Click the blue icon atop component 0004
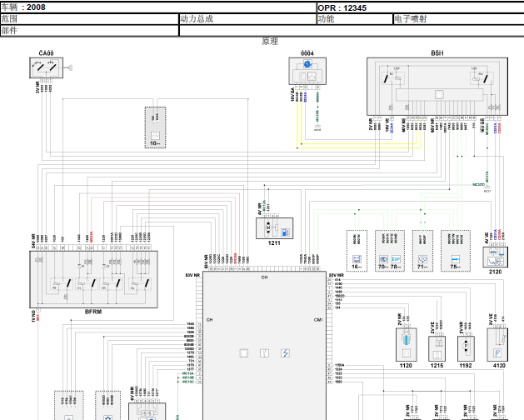The height and width of the screenshot is (420, 524). click(x=307, y=64)
